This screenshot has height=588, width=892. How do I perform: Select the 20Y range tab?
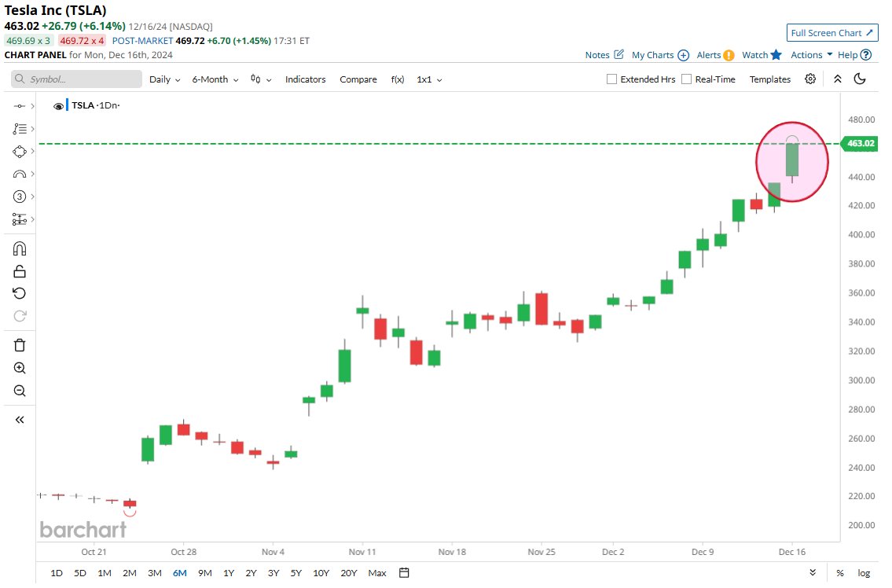pos(349,573)
